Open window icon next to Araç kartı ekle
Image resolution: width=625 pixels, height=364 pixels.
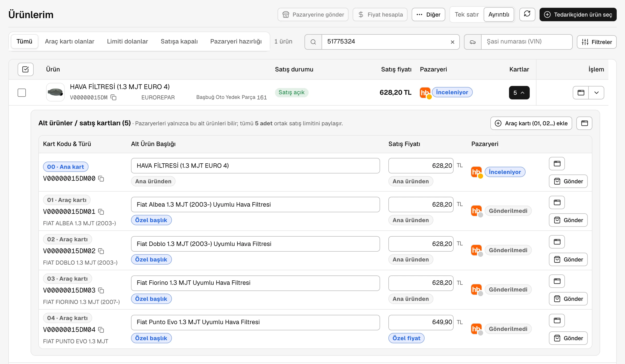584,123
